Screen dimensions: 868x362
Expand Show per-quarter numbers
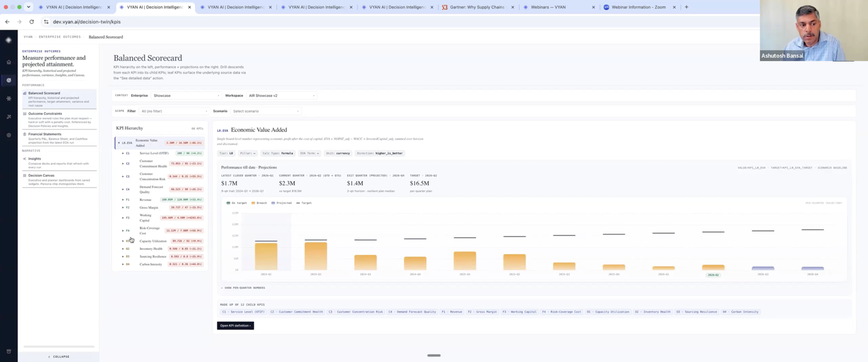243,288
